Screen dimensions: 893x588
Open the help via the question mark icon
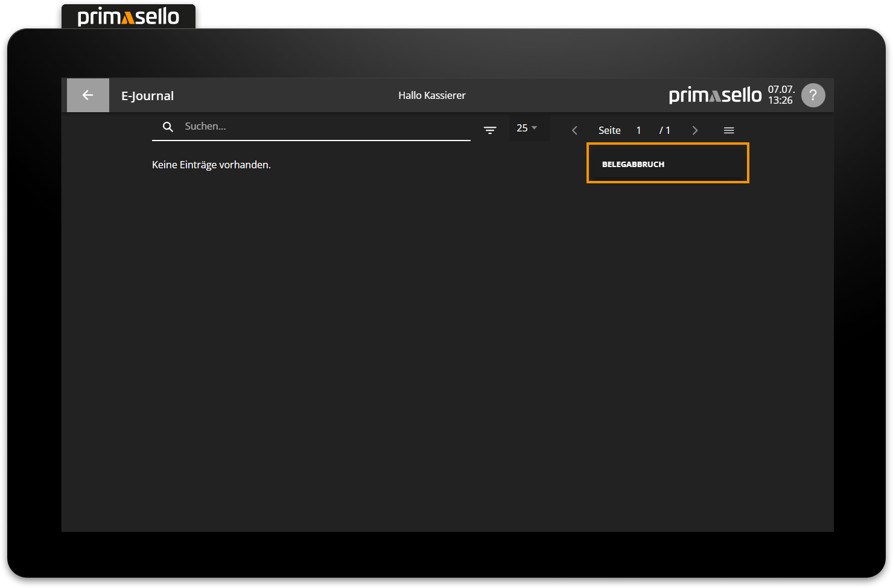click(813, 95)
